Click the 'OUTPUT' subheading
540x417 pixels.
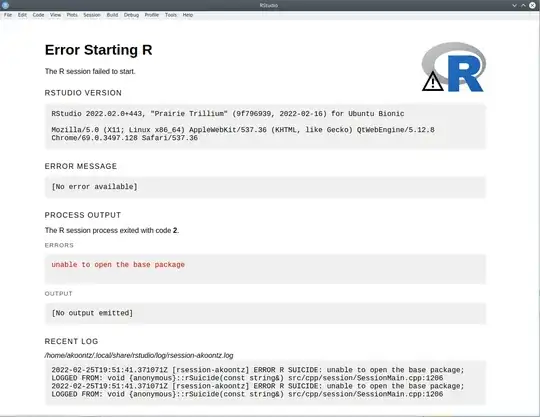pos(58,294)
